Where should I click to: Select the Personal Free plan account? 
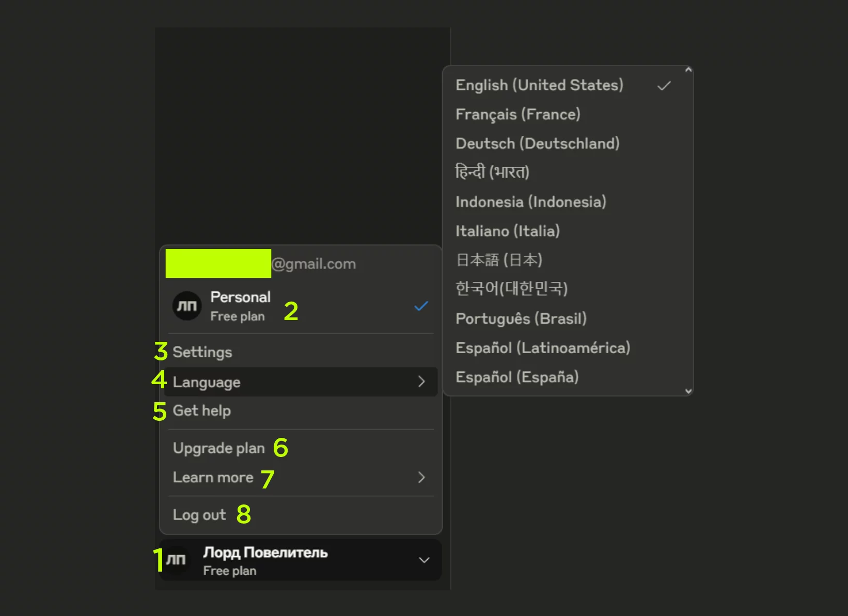[x=241, y=306]
